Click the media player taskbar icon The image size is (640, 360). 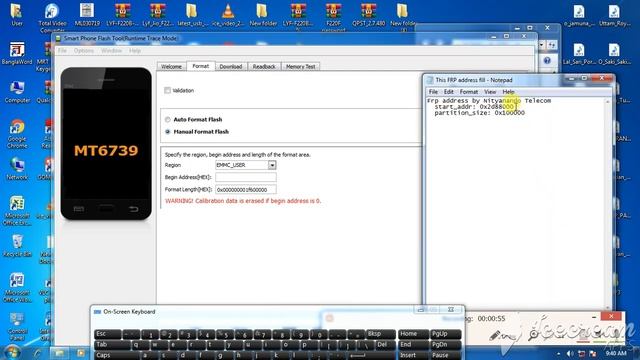81,353
